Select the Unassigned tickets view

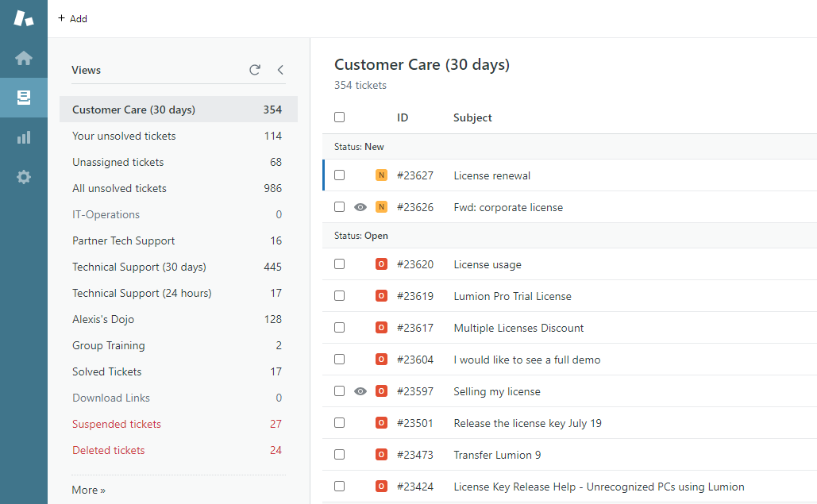[x=118, y=162]
